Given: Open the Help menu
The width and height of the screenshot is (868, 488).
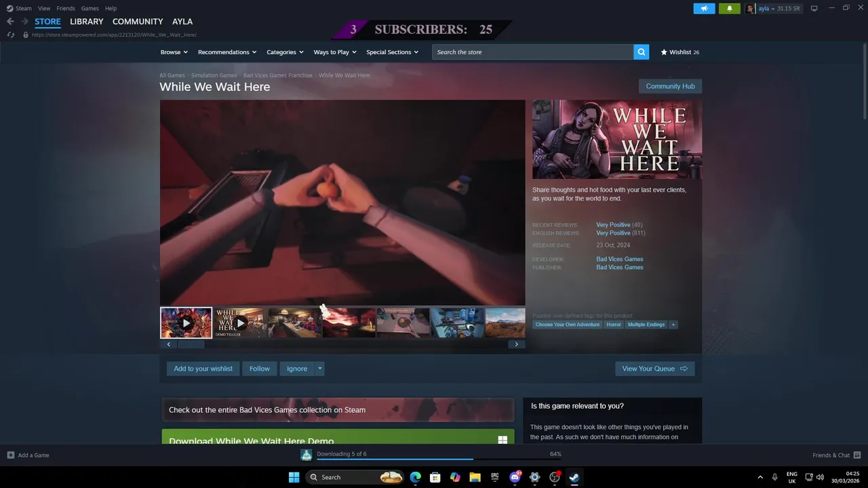Looking at the screenshot, I should 111,8.
